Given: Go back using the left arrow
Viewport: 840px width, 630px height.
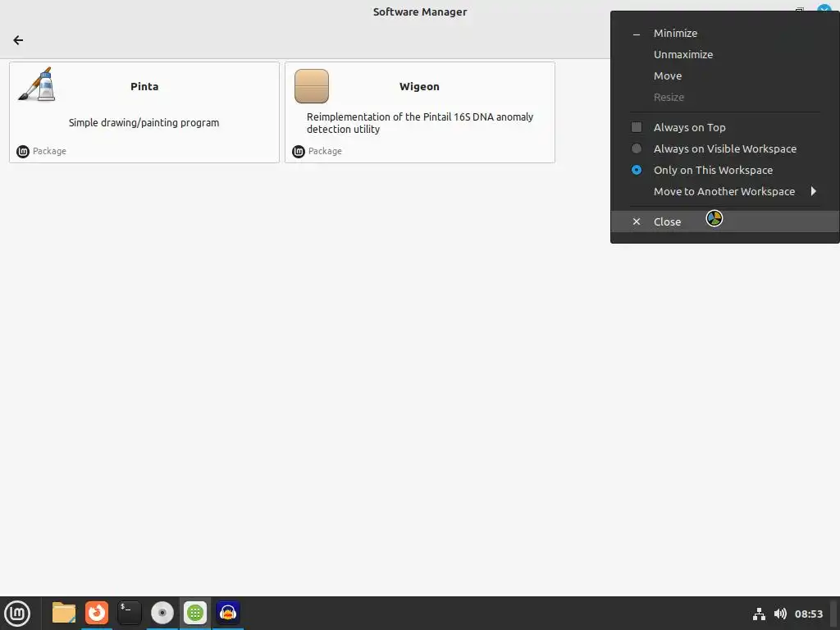Looking at the screenshot, I should (18, 40).
